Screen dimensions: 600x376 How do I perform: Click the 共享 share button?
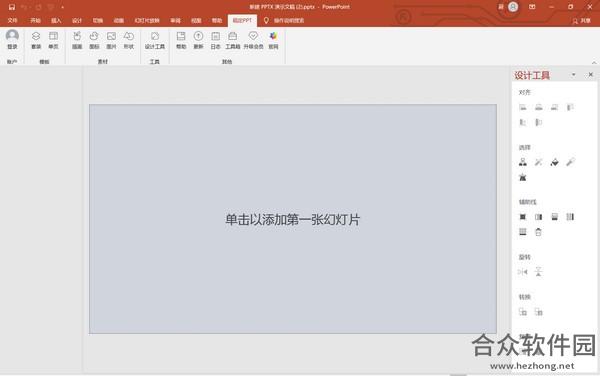582,21
